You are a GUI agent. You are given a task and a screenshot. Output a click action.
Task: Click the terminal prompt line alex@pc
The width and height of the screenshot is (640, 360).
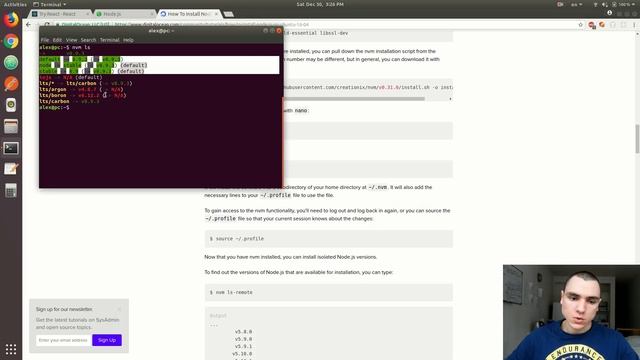[54, 107]
